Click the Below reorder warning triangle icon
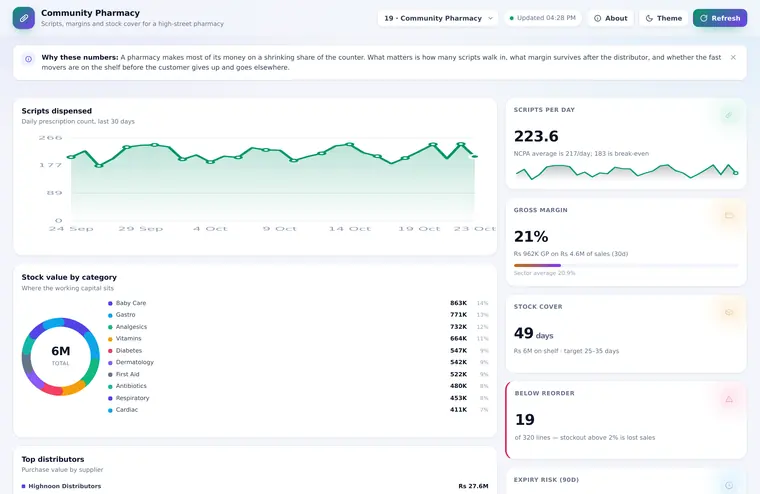 [728, 399]
